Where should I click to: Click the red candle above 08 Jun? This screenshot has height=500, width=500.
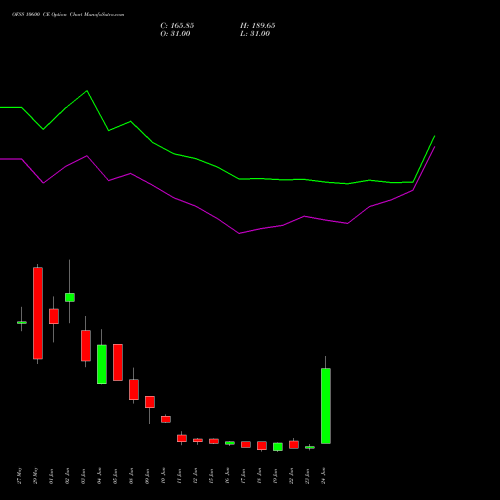tap(134, 389)
